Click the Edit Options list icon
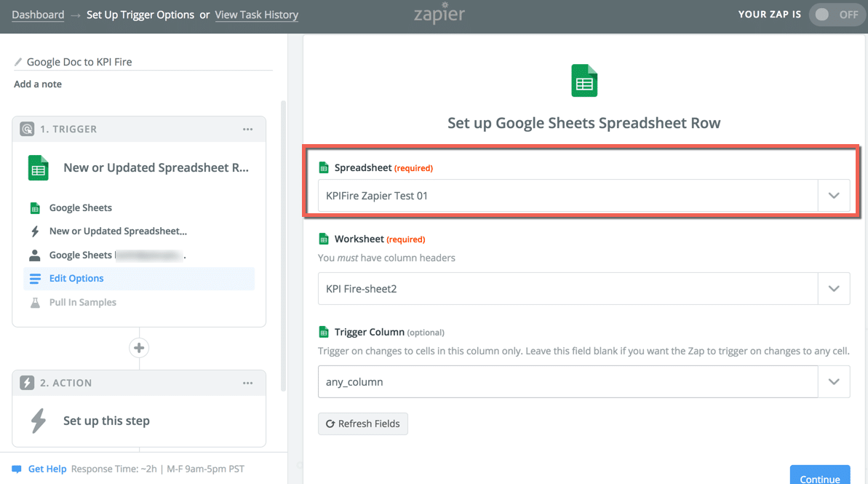The image size is (868, 484). pyautogui.click(x=35, y=279)
